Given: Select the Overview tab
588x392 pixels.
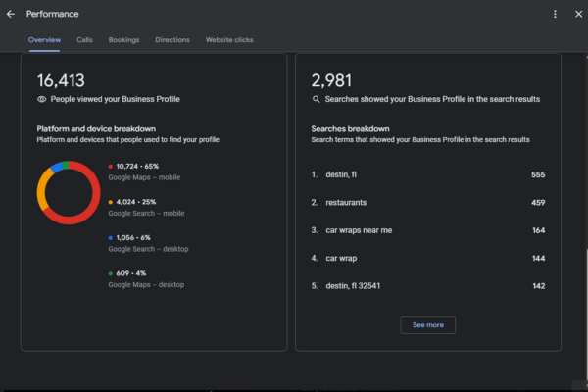Looking at the screenshot, I should coord(44,40).
